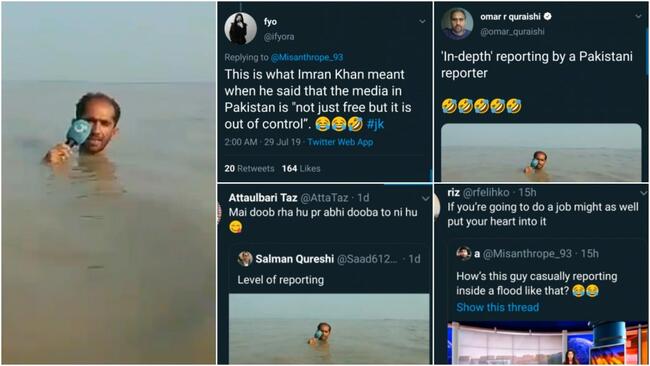This screenshot has width=650, height=366.
Task: View the 20 Retweets list
Action: pyautogui.click(x=250, y=169)
